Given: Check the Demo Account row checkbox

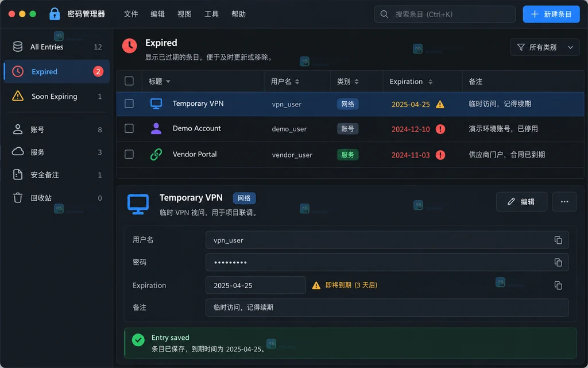Looking at the screenshot, I should pos(129,128).
